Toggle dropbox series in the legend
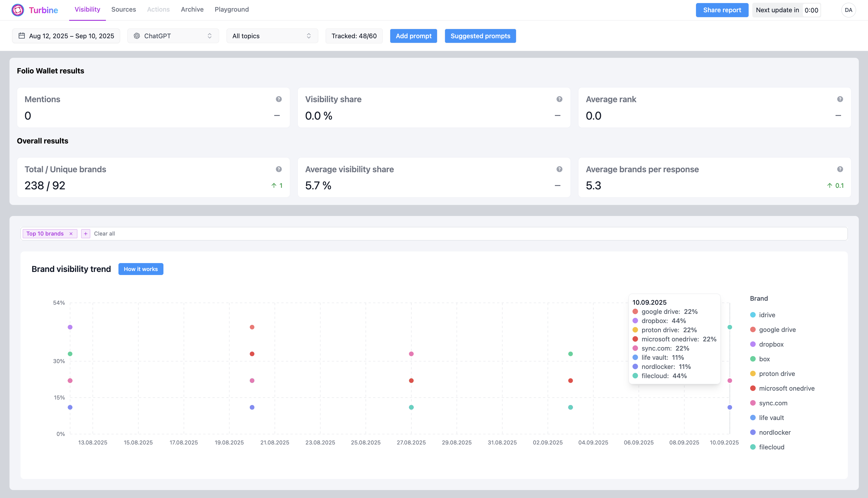This screenshot has height=498, width=868. click(771, 344)
